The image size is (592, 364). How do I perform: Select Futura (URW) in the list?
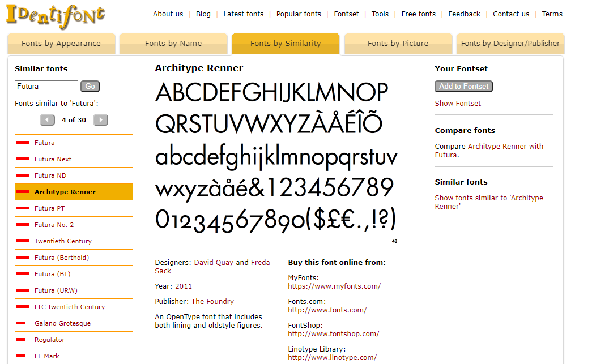tap(56, 290)
